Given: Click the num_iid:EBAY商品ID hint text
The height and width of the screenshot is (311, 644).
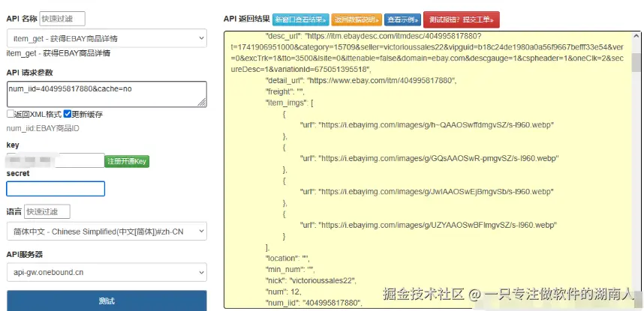Looking at the screenshot, I should click(x=43, y=129).
